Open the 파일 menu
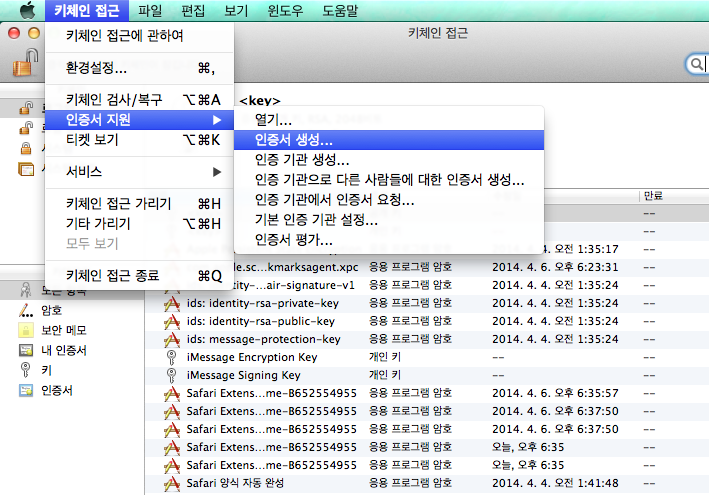 150,10
